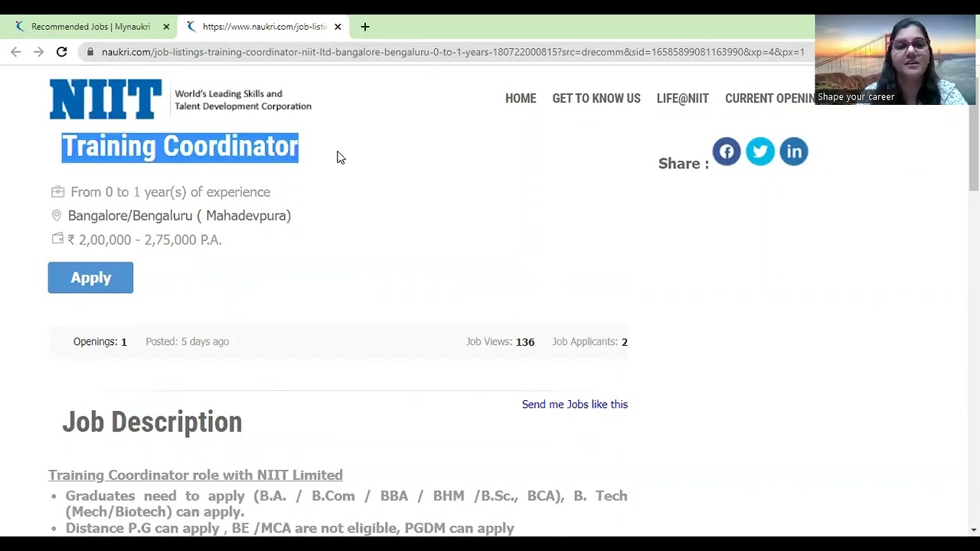
Task: Click the 'Job Applicants: 2' text
Action: coord(590,342)
